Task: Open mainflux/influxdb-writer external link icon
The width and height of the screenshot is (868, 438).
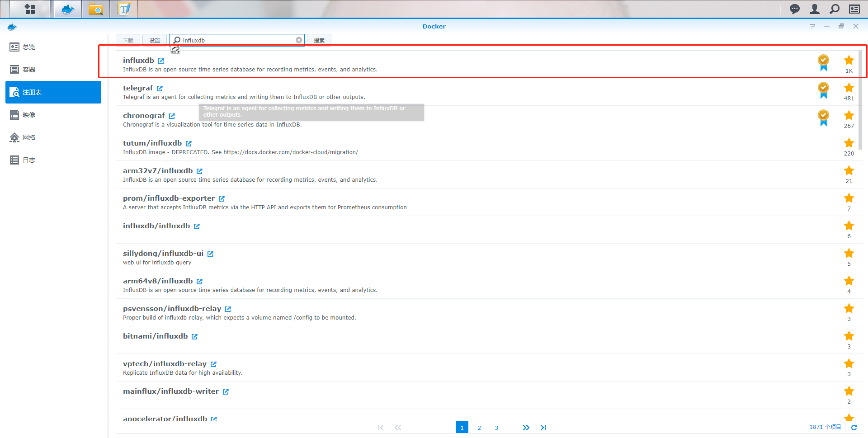Action: 226,391
